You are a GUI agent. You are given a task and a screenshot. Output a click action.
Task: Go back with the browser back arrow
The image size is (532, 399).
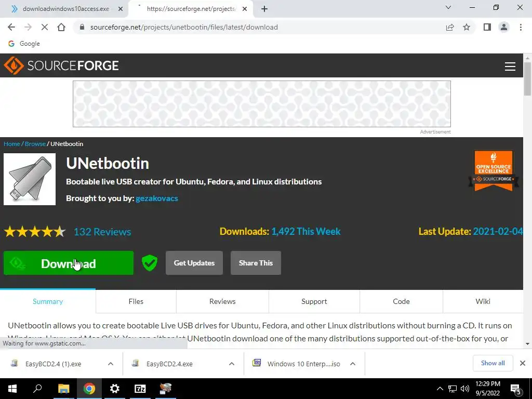tap(11, 27)
